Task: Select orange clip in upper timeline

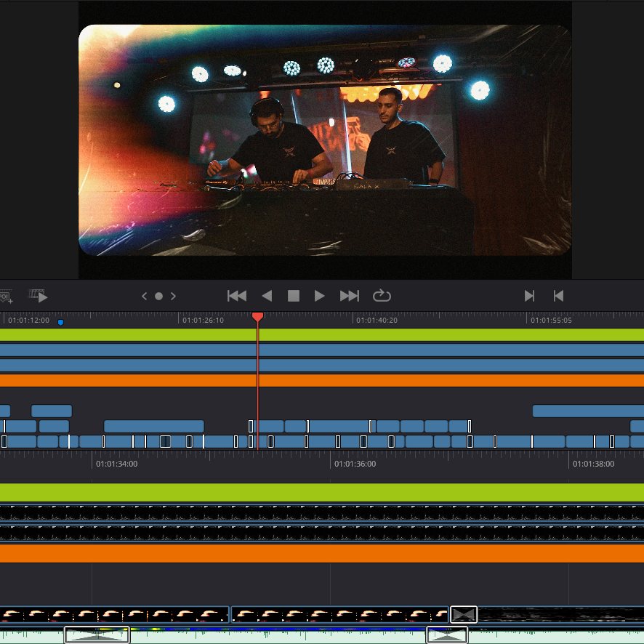Action: click(322, 380)
